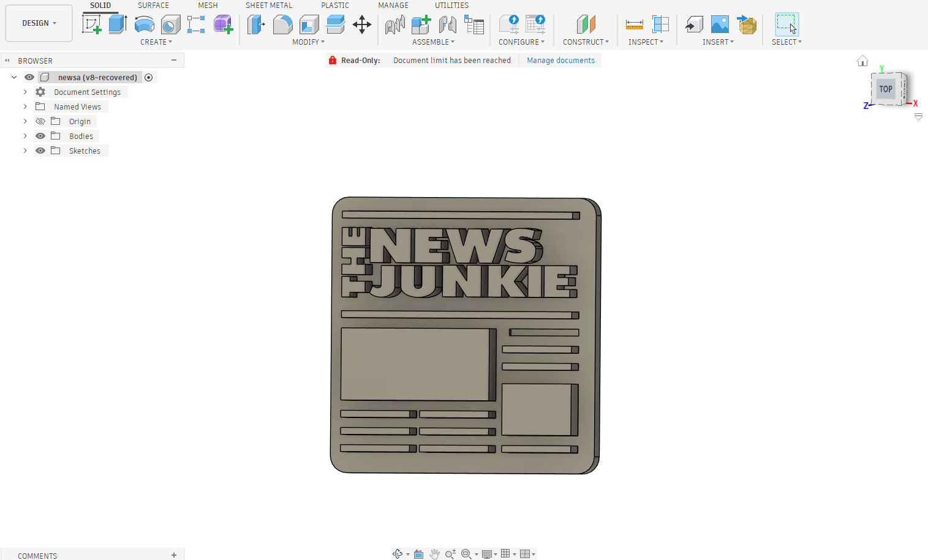Toggle visibility of Bodies folder

[x=40, y=136]
